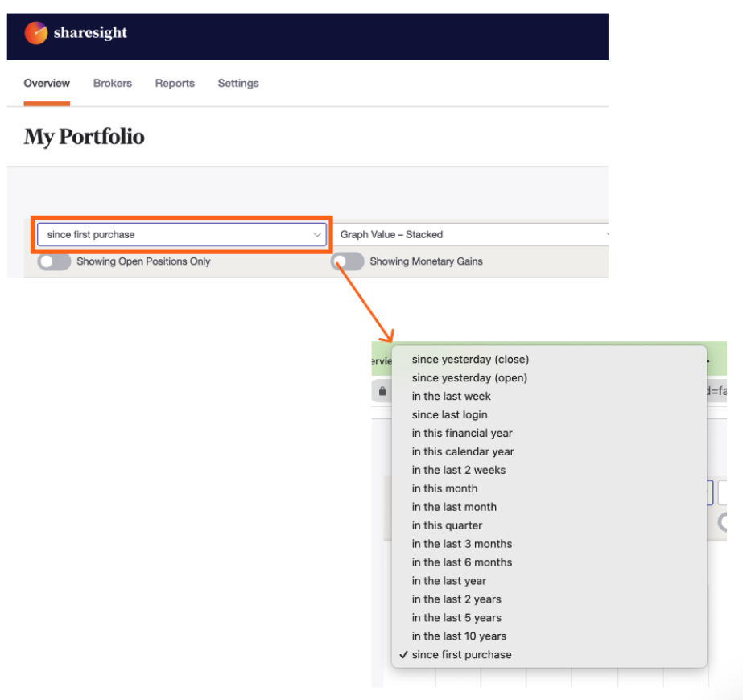
Task: Choose 'since last login' period
Action: pos(549,415)
